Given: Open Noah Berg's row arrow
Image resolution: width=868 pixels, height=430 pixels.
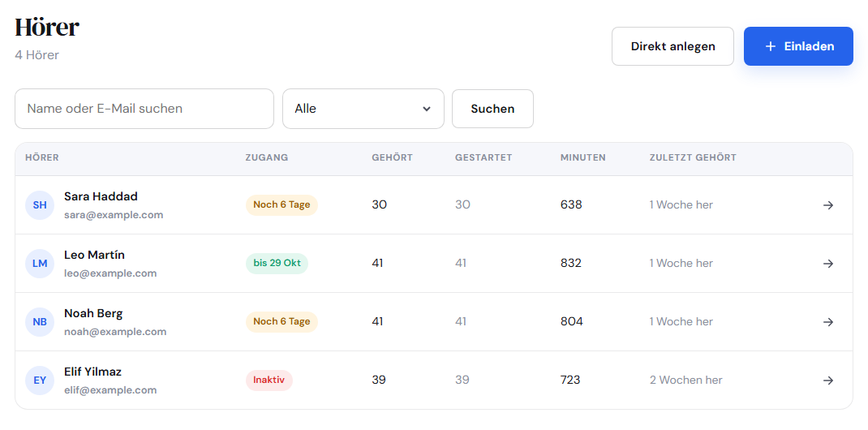Looking at the screenshot, I should pos(828,322).
